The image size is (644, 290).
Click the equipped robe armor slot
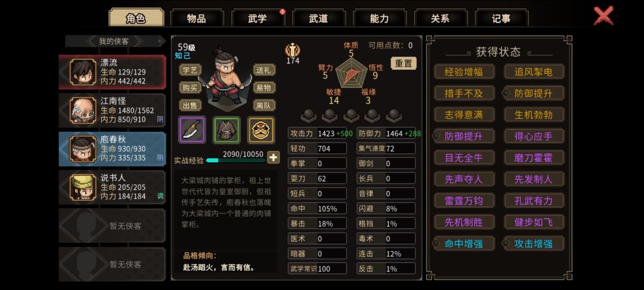tap(227, 130)
